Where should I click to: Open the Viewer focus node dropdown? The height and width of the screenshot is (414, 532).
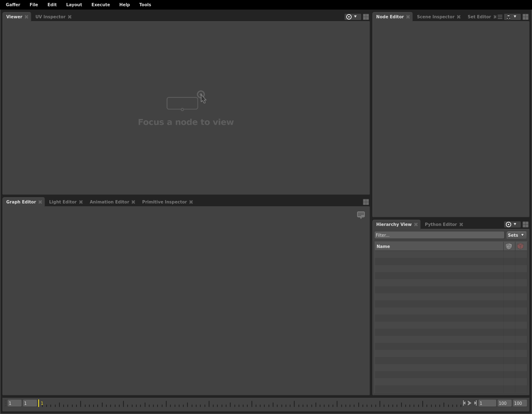point(352,17)
